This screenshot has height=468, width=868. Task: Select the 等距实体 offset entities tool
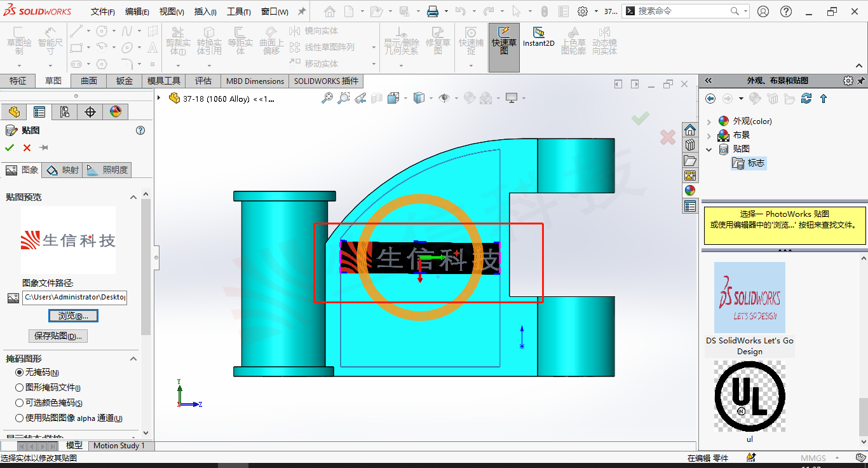click(x=240, y=39)
